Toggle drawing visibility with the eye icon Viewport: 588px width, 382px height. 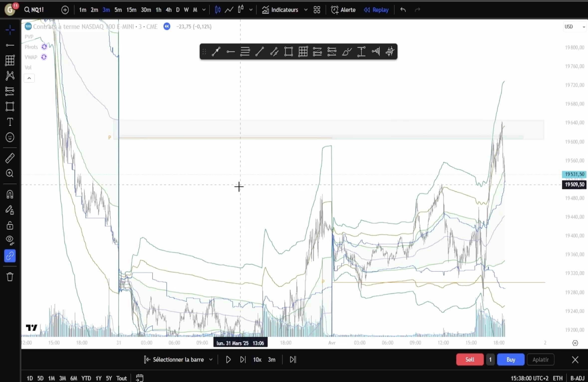point(9,240)
